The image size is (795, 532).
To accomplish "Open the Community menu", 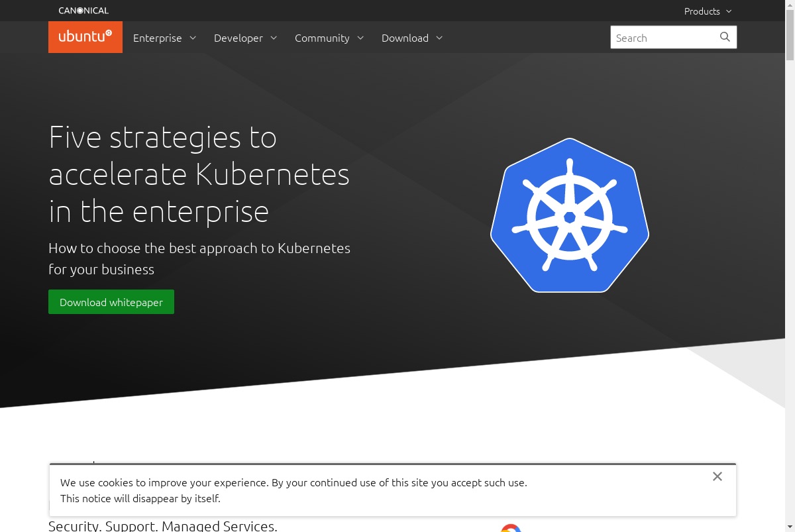I will point(329,38).
